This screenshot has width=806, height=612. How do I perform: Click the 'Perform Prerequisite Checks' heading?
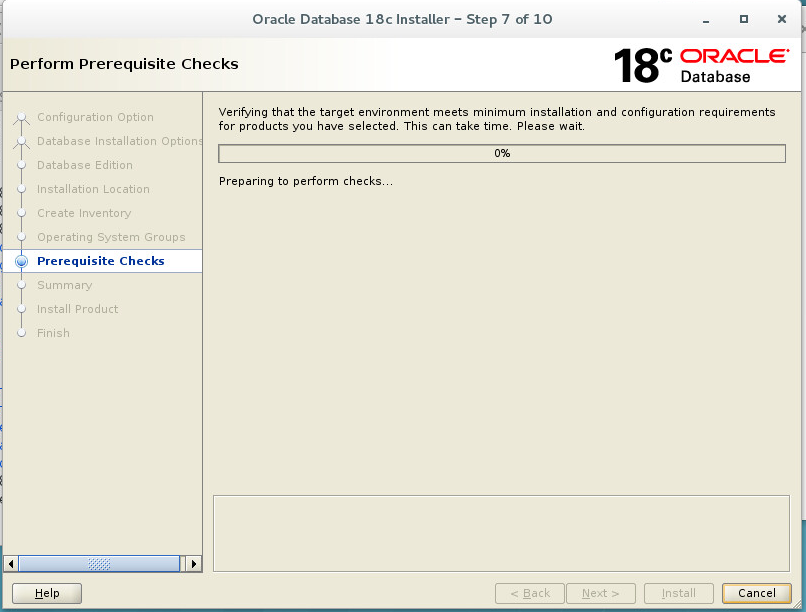[124, 64]
